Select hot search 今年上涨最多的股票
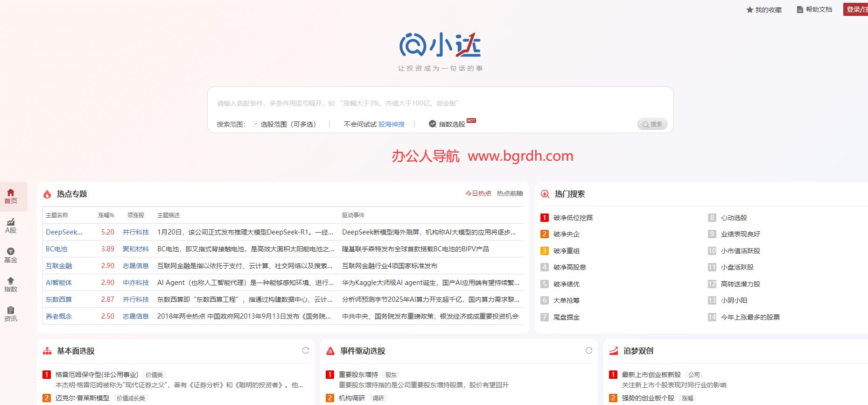The image size is (868, 405). point(750,317)
